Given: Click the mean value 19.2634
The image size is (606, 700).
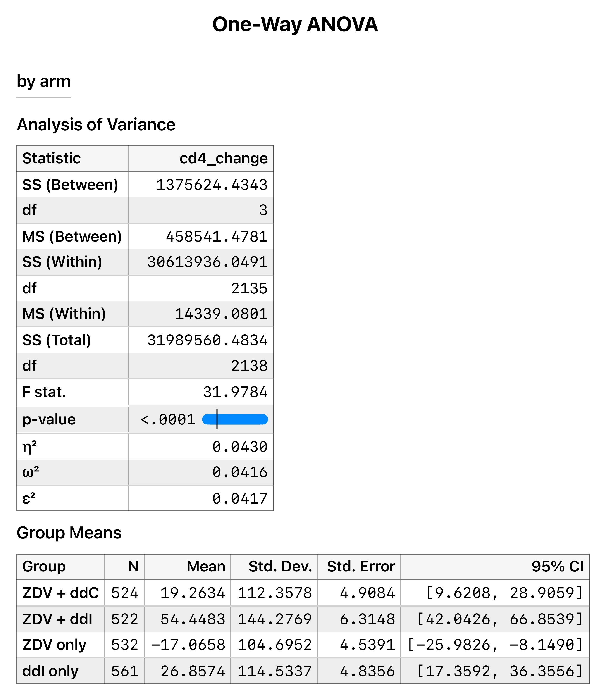Looking at the screenshot, I should tap(193, 593).
